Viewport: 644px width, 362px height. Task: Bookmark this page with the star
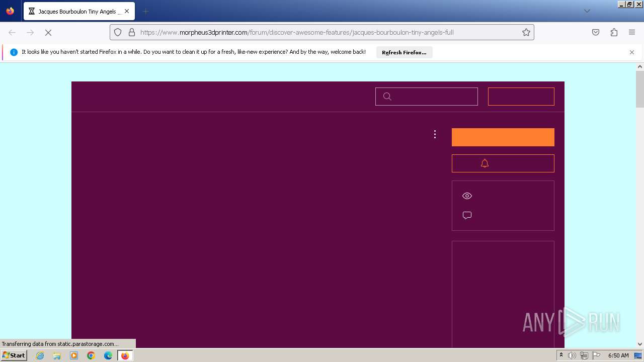[526, 32]
